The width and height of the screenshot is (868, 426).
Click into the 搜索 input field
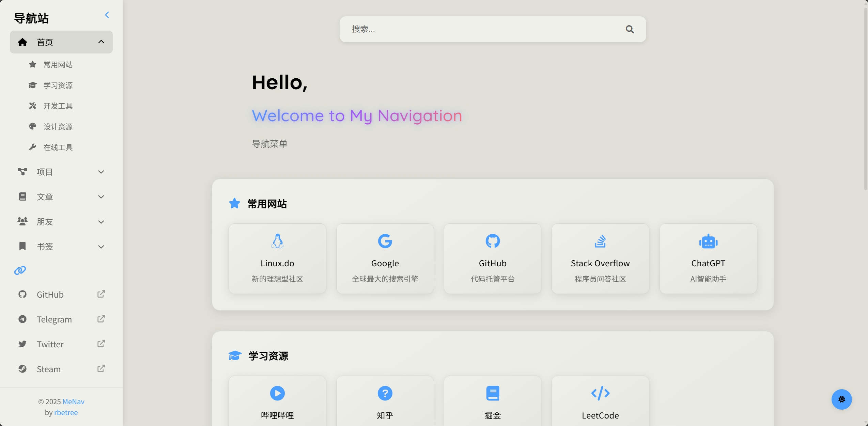tap(477, 29)
